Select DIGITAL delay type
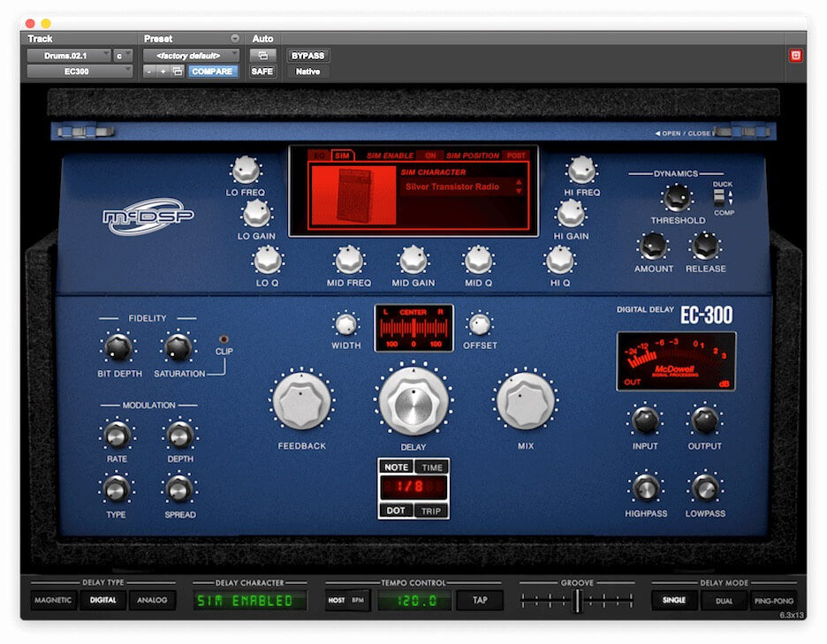The image size is (827, 644). point(102,600)
